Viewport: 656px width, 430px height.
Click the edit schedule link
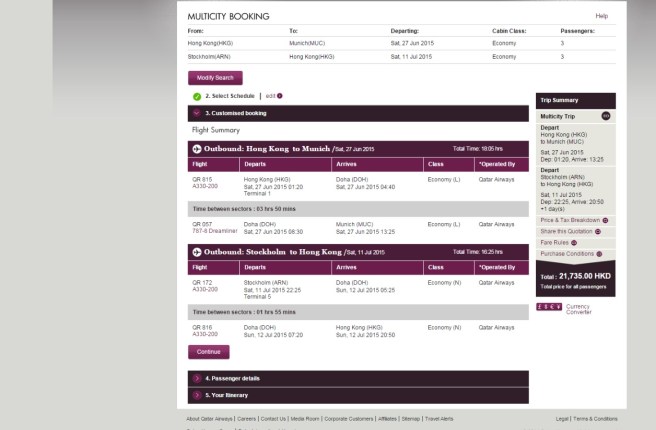click(270, 96)
